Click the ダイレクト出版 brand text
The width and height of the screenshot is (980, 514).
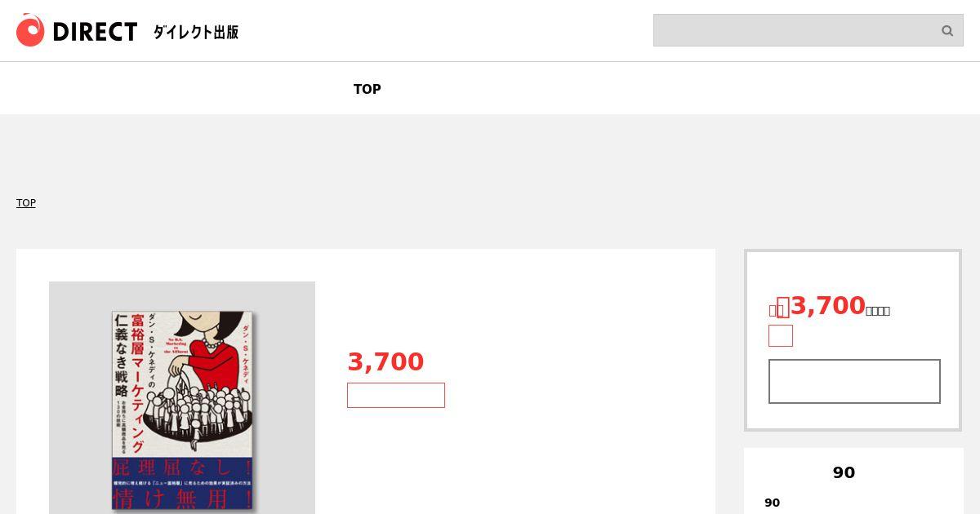click(x=196, y=32)
